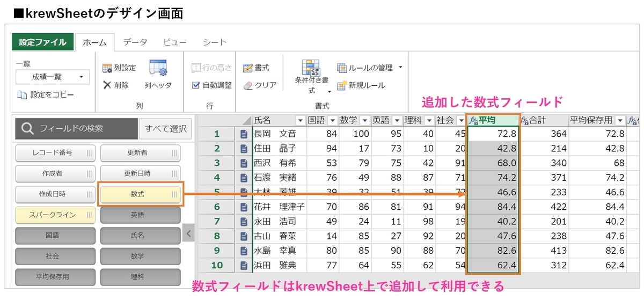
Task: Click the フィールドの検索 search box
Action: click(x=77, y=129)
